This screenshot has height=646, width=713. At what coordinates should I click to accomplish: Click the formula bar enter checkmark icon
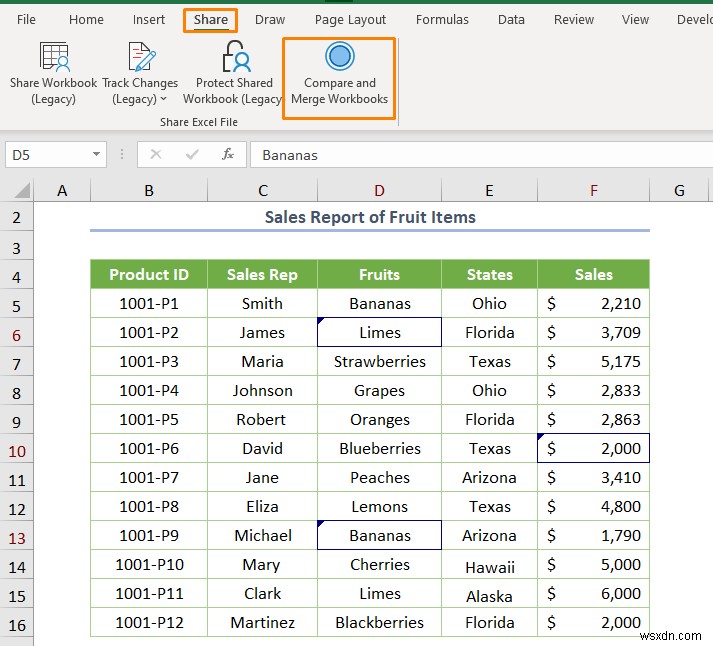click(192, 154)
